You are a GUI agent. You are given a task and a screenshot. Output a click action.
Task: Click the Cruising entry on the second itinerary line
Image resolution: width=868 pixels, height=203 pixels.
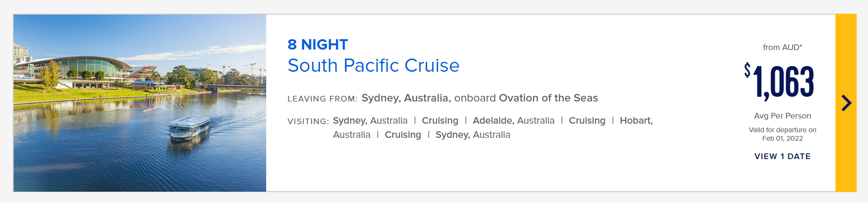[403, 135]
